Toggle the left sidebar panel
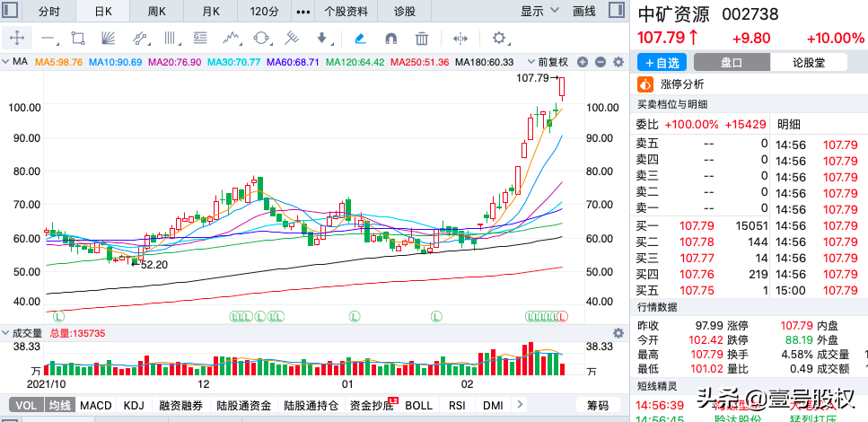Screen dimensions: 868x422 pos(11,12)
